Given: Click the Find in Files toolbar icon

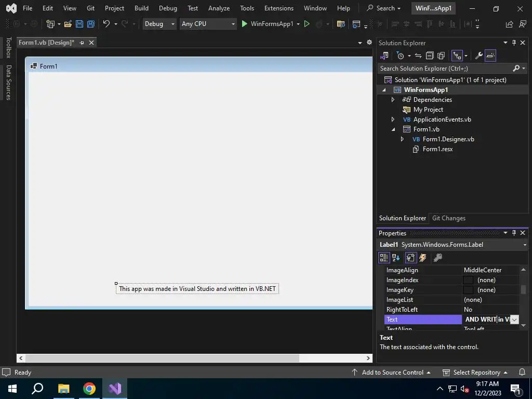Looking at the screenshot, I should [341, 24].
